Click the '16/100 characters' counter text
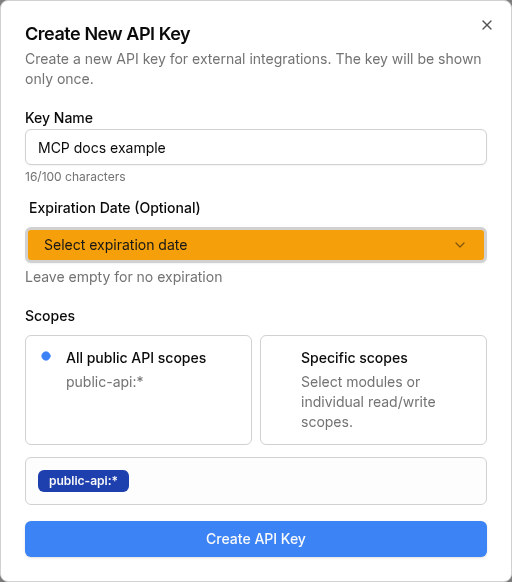This screenshot has height=582, width=512. [75, 177]
